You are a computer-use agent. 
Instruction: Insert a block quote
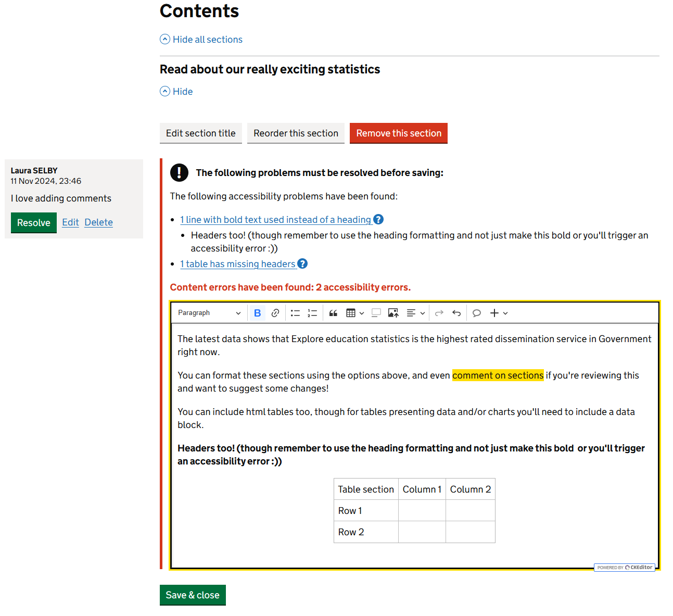click(x=333, y=313)
